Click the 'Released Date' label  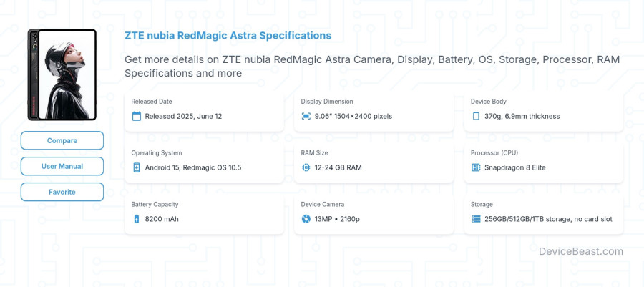click(152, 102)
